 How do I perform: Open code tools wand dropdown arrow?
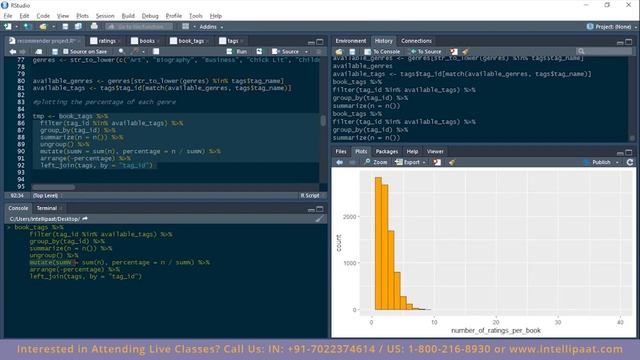pos(143,52)
